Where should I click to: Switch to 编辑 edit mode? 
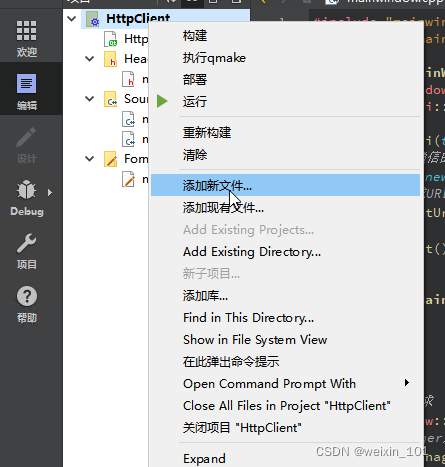pyautogui.click(x=27, y=91)
